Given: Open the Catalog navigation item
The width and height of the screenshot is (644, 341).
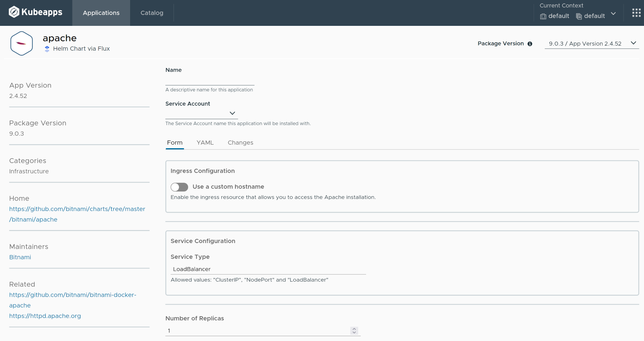Looking at the screenshot, I should (x=152, y=13).
